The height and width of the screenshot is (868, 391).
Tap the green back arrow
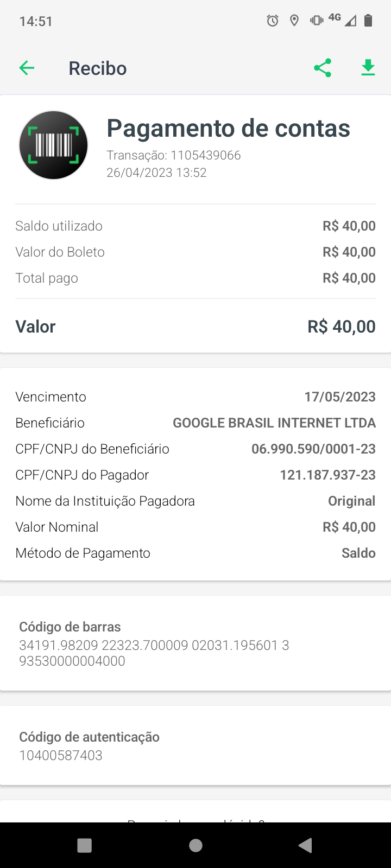pos(27,68)
